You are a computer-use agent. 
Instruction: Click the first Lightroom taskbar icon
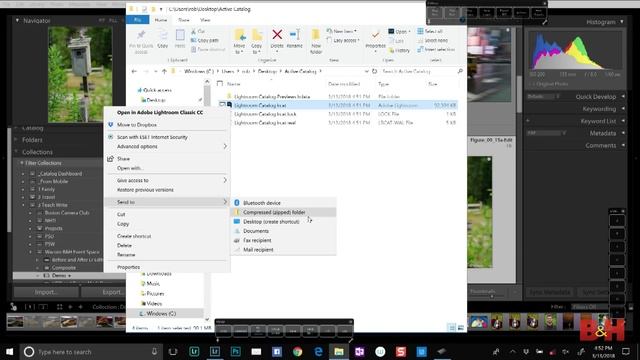point(194,351)
